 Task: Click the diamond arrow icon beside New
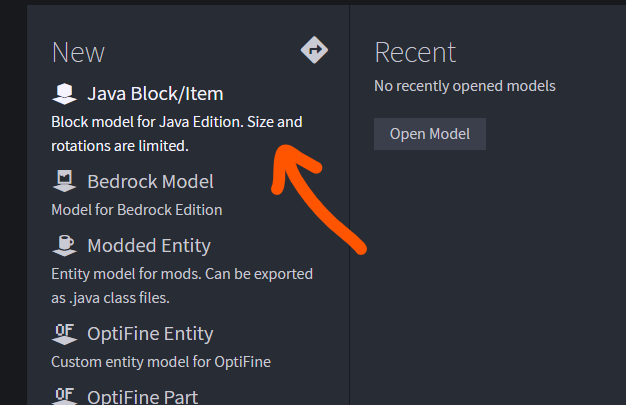[x=314, y=51]
